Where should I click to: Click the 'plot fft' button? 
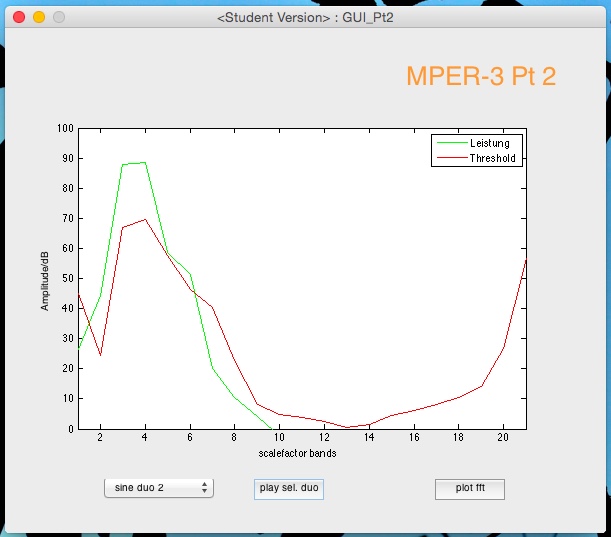click(x=470, y=489)
